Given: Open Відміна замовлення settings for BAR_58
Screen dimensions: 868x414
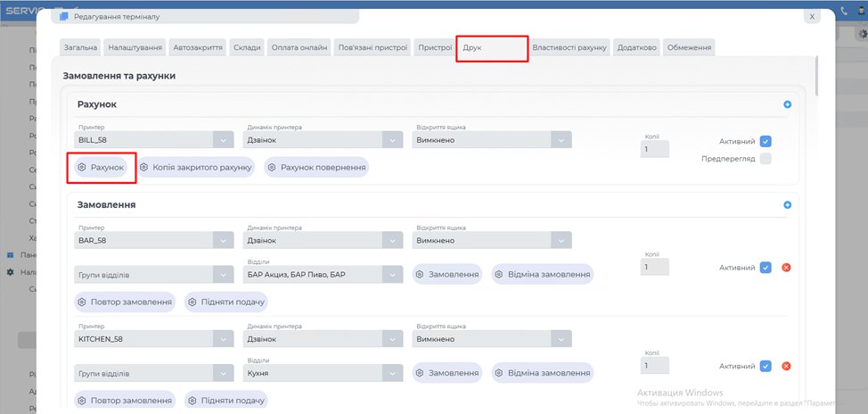Looking at the screenshot, I should [542, 274].
